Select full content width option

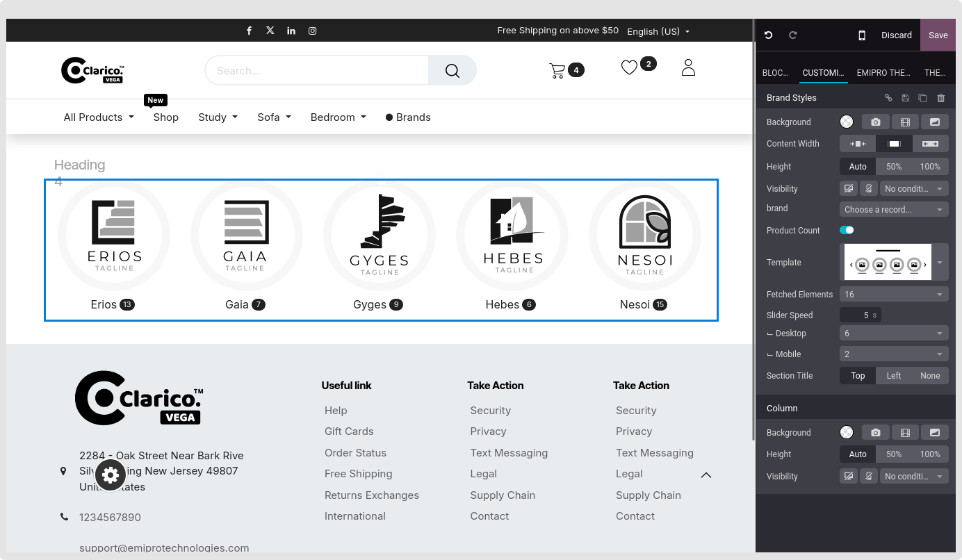tap(930, 144)
